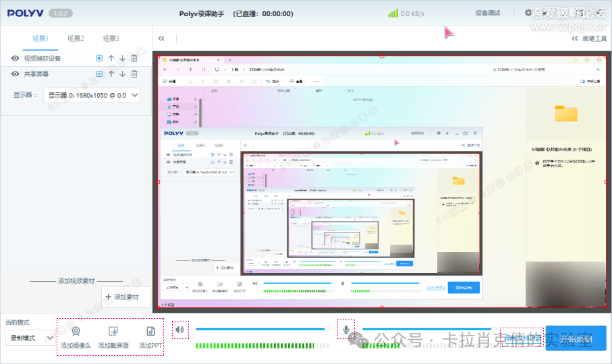
Task: Collapse the 共享屏幕 settings with minus icon
Action: click(x=99, y=74)
